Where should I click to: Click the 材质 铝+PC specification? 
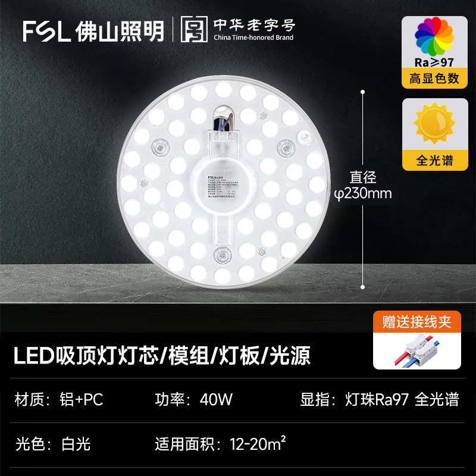59,399
